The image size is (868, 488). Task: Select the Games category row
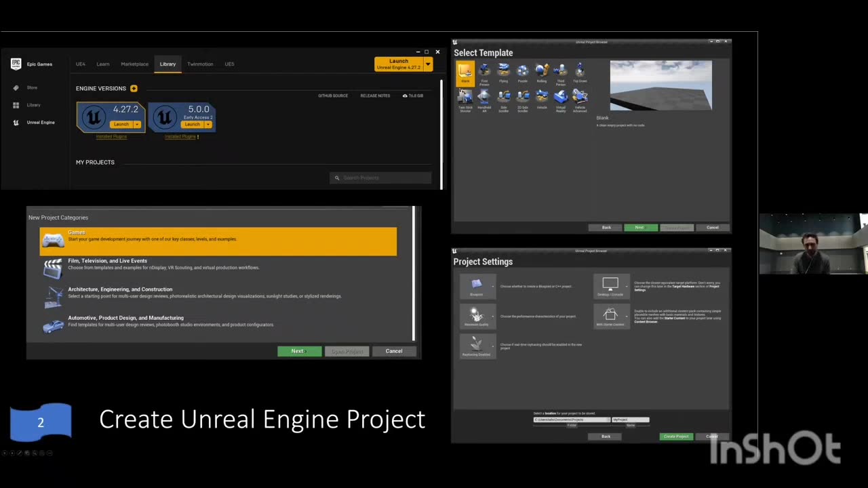coord(218,241)
